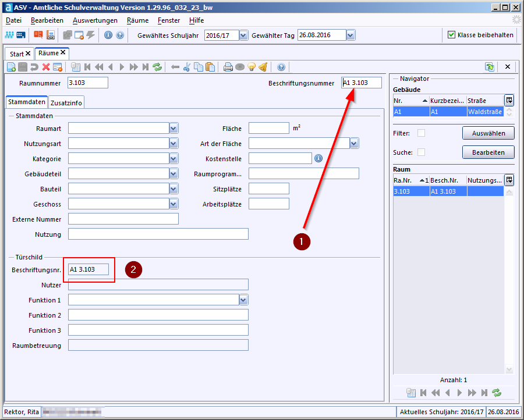Expand the 'Gewähltes Schuljahr' dropdown
Screen dimensions: 524x420
243,35
